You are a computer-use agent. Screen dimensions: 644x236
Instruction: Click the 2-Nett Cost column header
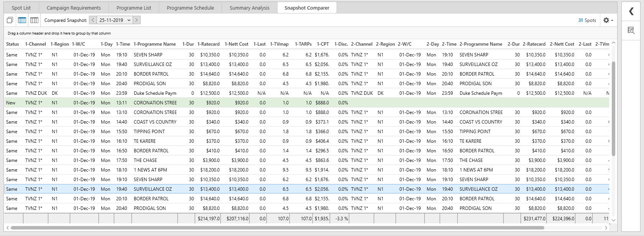[x=562, y=44]
